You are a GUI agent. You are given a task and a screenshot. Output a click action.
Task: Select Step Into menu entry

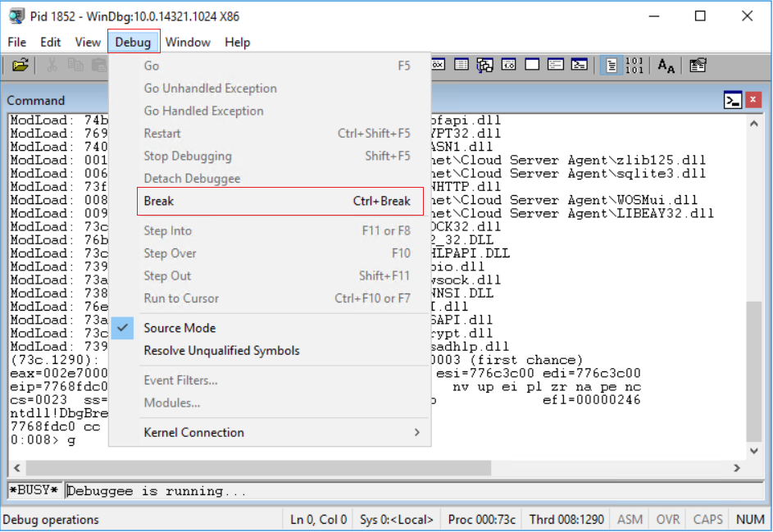tap(270, 230)
